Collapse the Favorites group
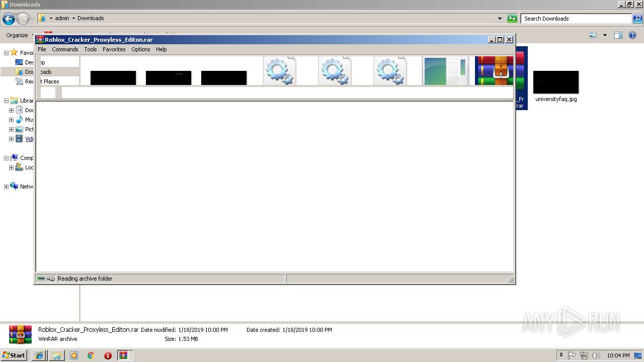 6,53
